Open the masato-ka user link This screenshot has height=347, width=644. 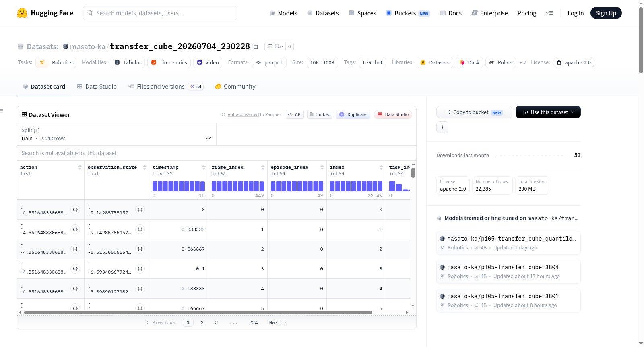click(x=88, y=46)
